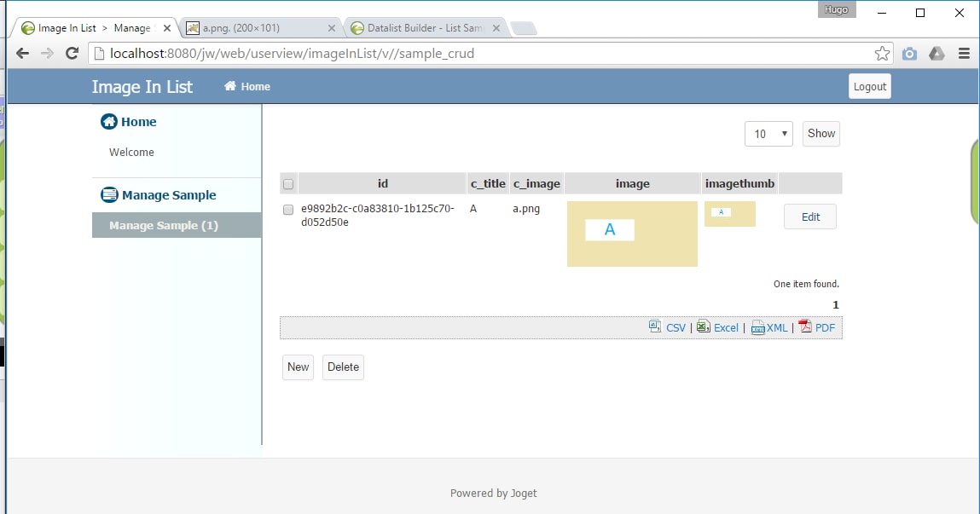Viewport: 980px width, 514px height.
Task: Click page number 1 in pagination
Action: pos(836,305)
